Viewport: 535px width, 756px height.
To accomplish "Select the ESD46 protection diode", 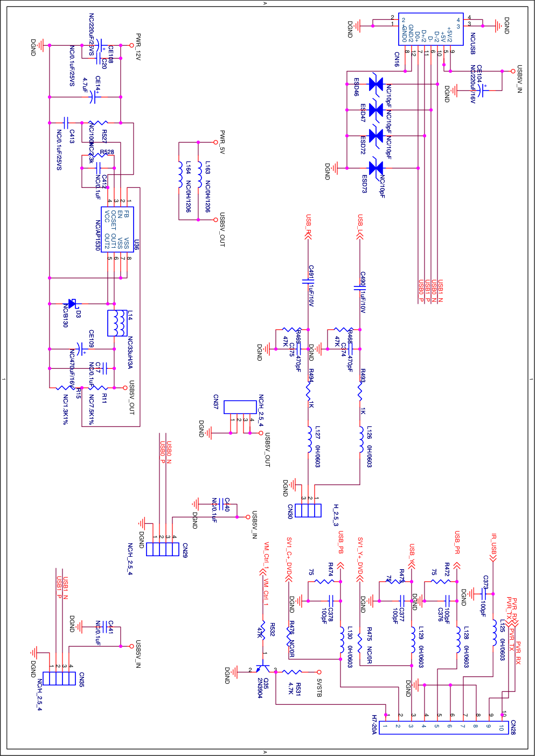I will [x=376, y=84].
